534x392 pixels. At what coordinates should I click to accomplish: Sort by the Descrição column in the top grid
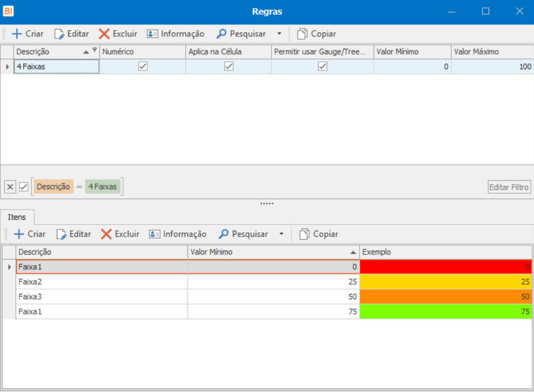[57, 52]
